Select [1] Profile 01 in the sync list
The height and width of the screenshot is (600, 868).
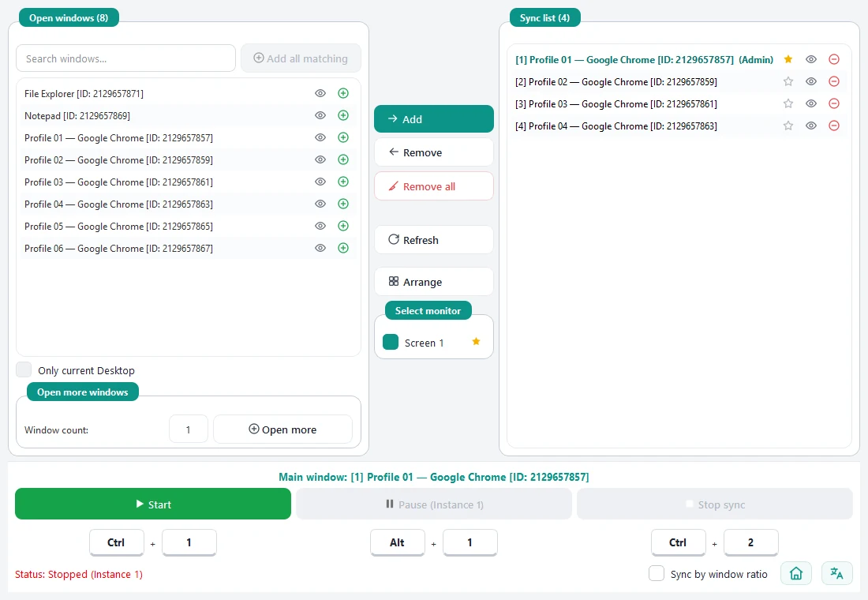pos(679,59)
